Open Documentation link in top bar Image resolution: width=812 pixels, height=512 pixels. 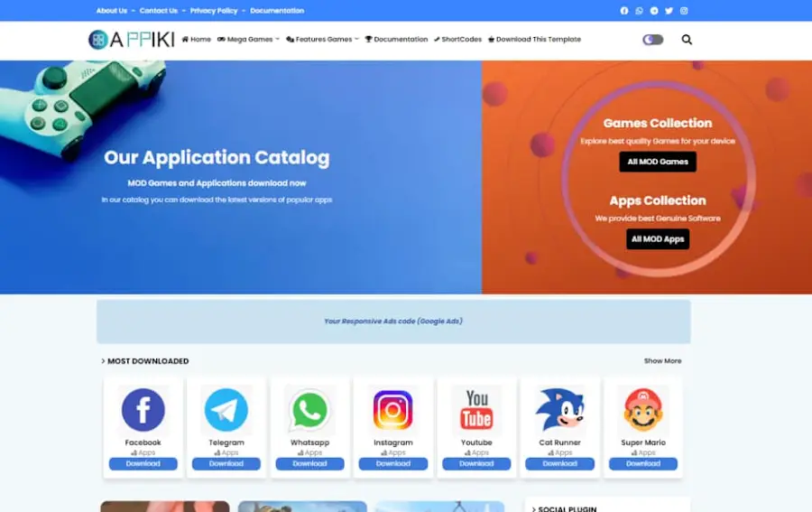pos(277,10)
